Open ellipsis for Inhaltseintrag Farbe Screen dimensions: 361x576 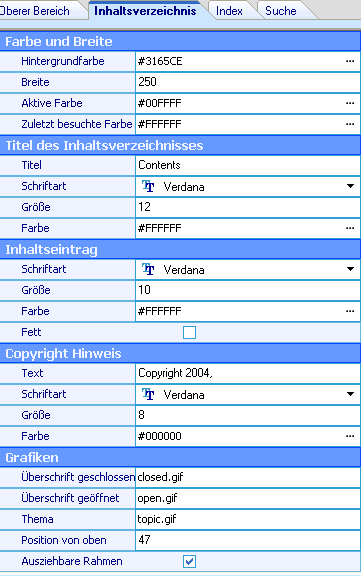[350, 311]
